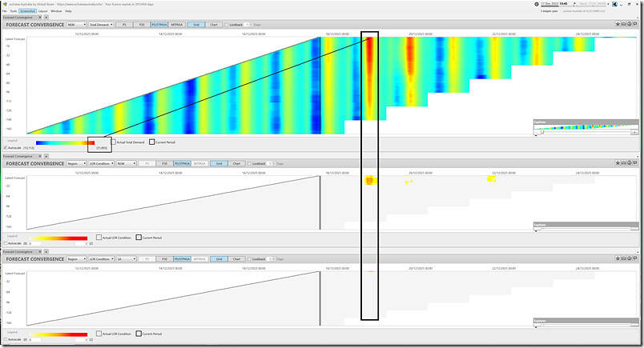Click the LOR colour scale bar in middle legend
The width and height of the screenshot is (644, 348).
coord(58,238)
